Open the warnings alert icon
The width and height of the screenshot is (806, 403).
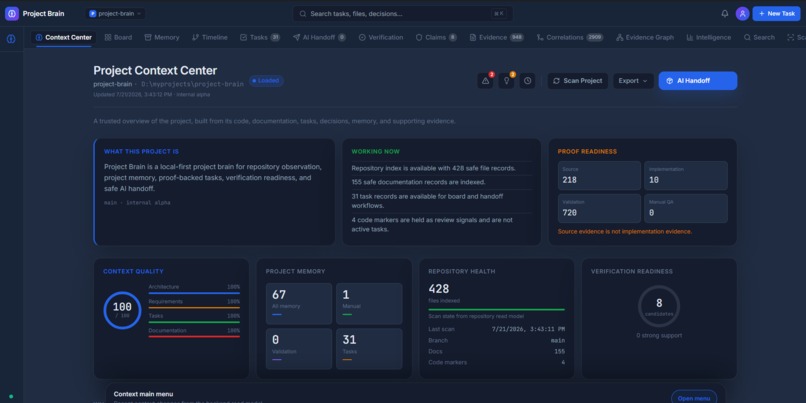[x=485, y=81]
